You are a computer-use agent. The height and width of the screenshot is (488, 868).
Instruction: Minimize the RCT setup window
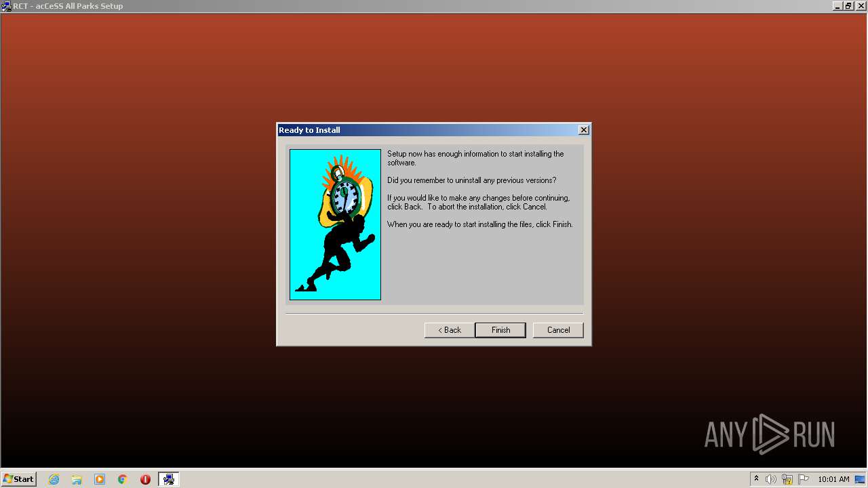click(837, 6)
